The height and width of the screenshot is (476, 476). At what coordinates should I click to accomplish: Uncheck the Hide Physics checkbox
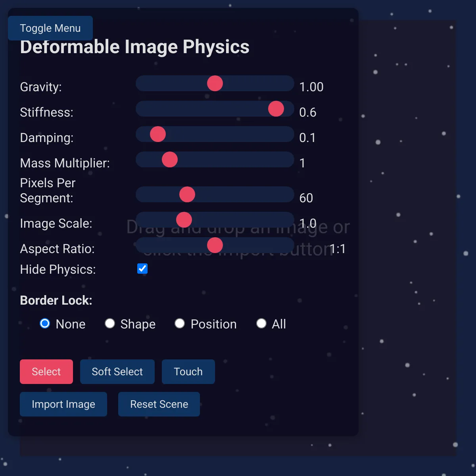point(142,269)
